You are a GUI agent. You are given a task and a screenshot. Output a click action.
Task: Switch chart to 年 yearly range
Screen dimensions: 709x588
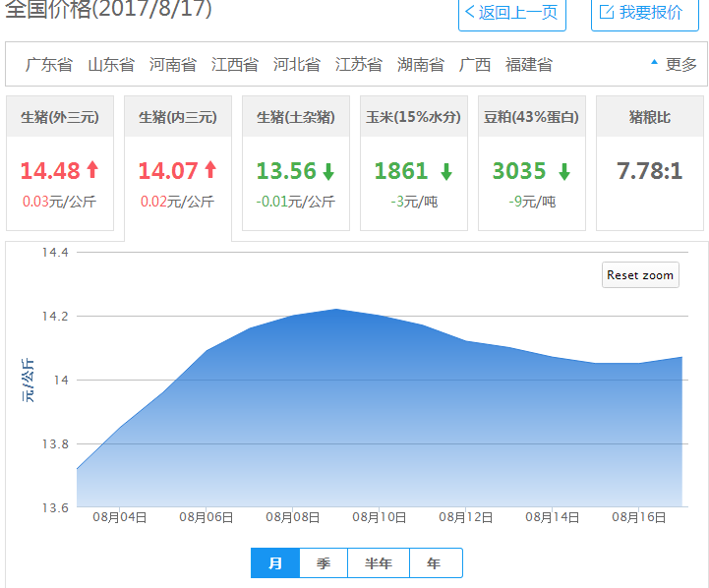click(x=435, y=563)
